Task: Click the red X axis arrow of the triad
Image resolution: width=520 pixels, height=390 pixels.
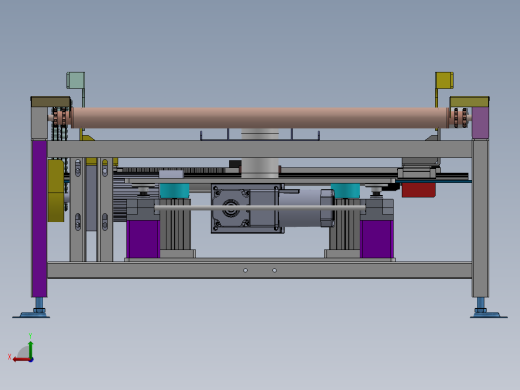Action: (21, 359)
